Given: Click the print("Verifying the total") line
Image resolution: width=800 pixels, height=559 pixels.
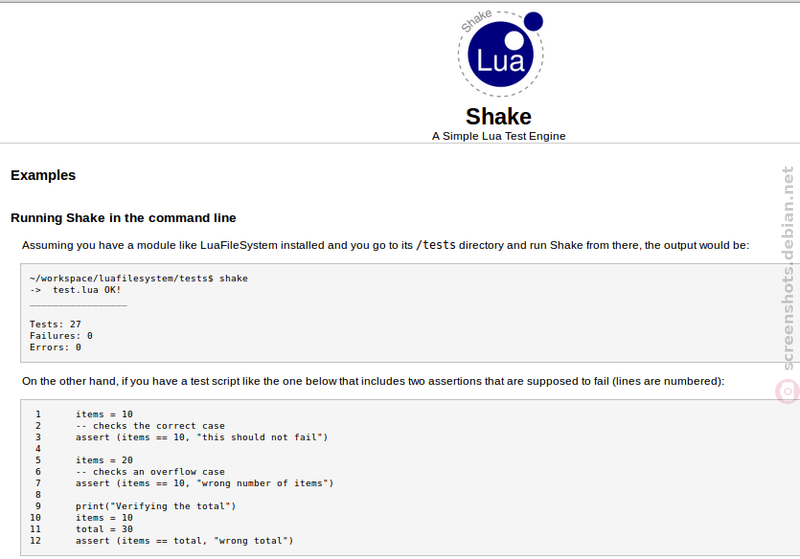Looking at the screenshot, I should [156, 506].
